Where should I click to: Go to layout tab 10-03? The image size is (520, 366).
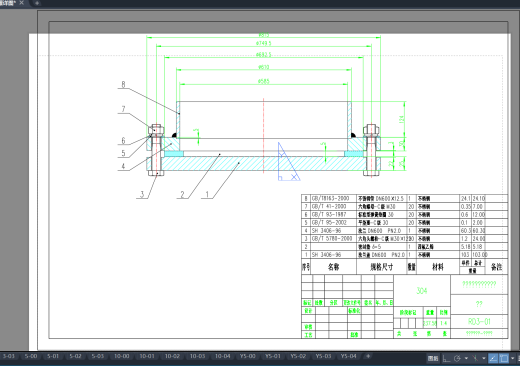[197, 356]
